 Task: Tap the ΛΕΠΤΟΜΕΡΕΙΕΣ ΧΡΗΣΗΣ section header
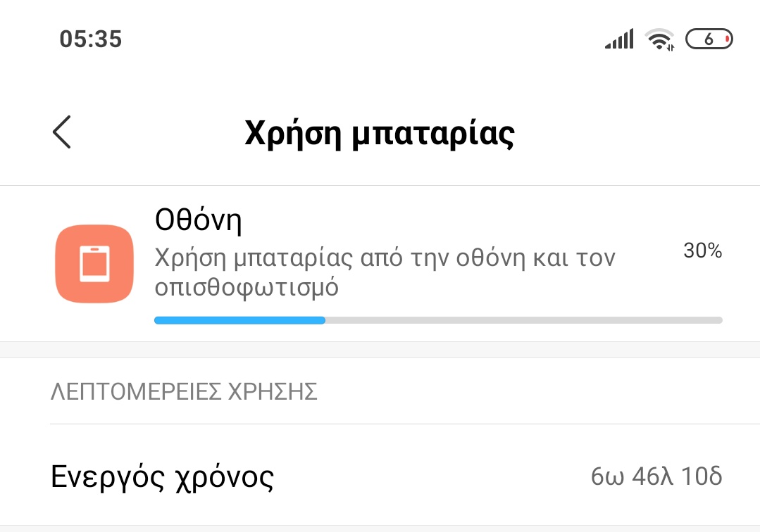[x=184, y=392]
